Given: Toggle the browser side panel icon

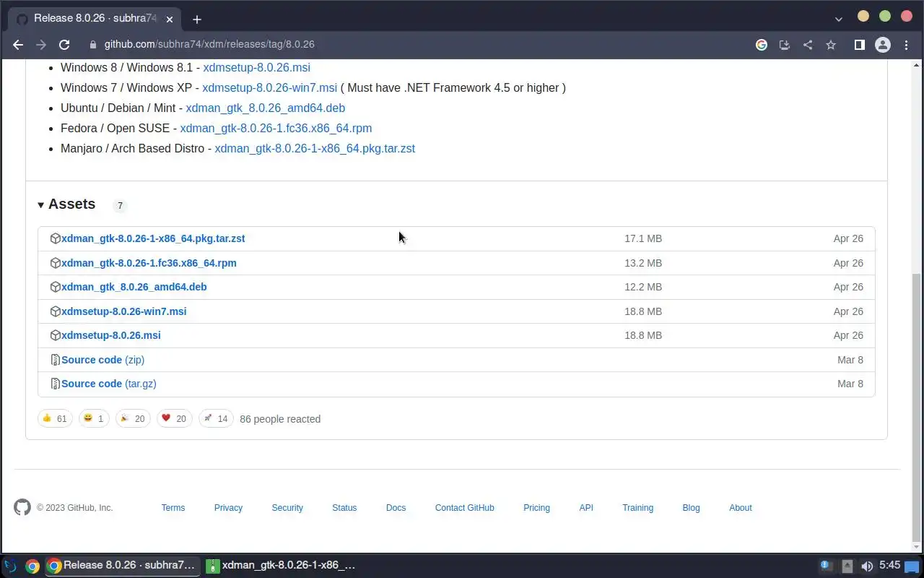Looking at the screenshot, I should point(860,45).
